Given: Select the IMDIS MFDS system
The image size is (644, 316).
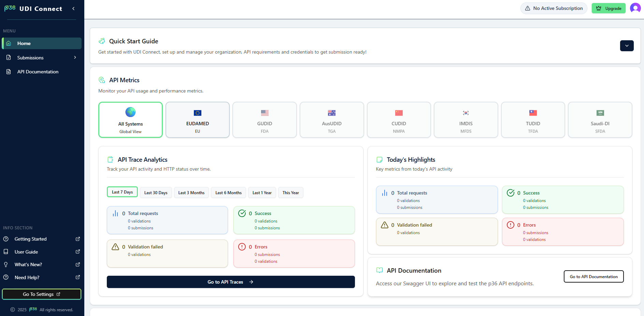Looking at the screenshot, I should click(466, 120).
